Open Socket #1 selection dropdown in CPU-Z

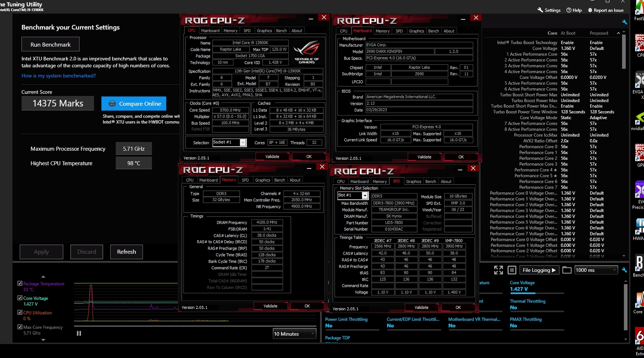229,142
